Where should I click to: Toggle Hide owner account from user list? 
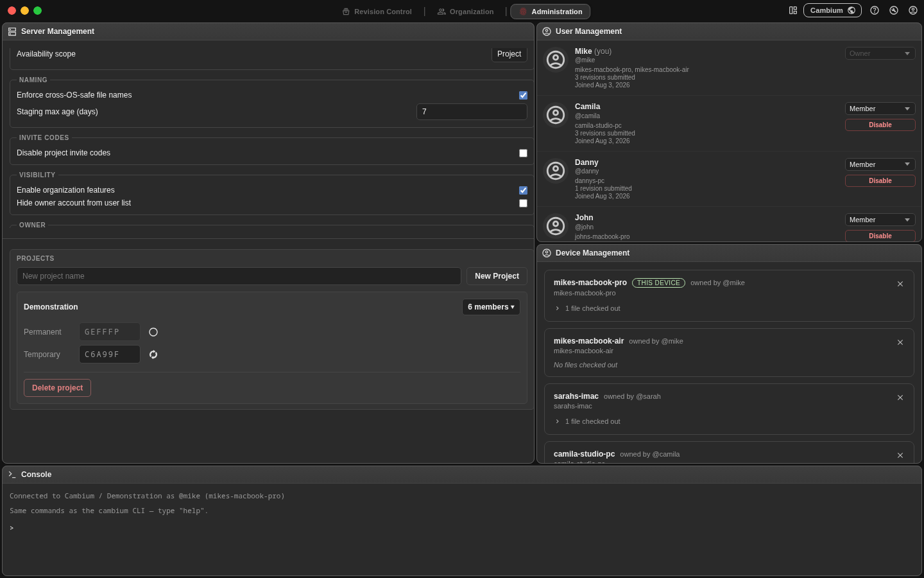pyautogui.click(x=523, y=203)
